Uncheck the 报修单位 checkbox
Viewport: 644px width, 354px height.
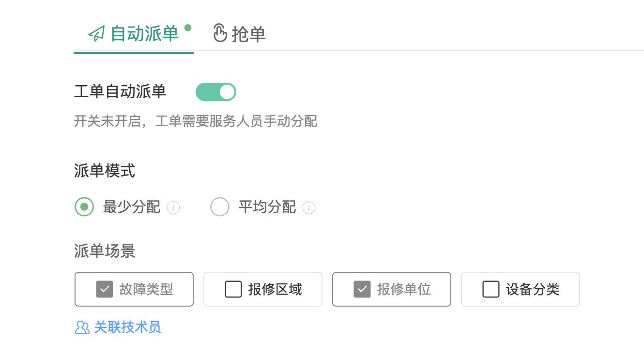pyautogui.click(x=362, y=289)
